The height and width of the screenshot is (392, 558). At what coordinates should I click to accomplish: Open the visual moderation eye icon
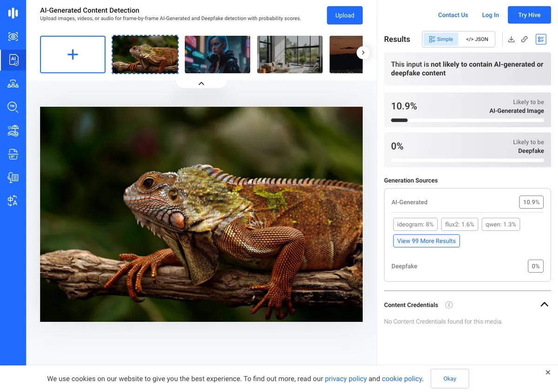(13, 36)
